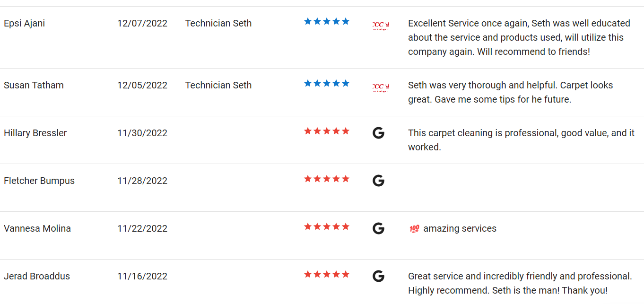
Task: Select reviewer name Susan Tatham
Action: coord(34,85)
